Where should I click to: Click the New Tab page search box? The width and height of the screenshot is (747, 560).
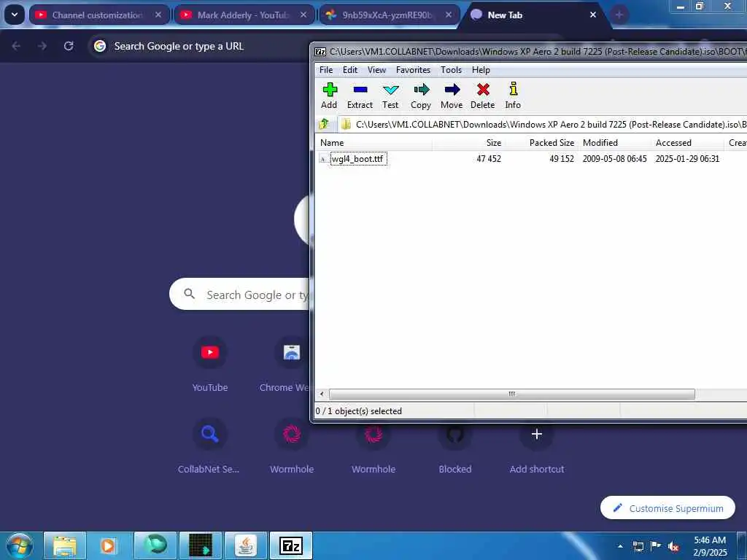pos(241,295)
